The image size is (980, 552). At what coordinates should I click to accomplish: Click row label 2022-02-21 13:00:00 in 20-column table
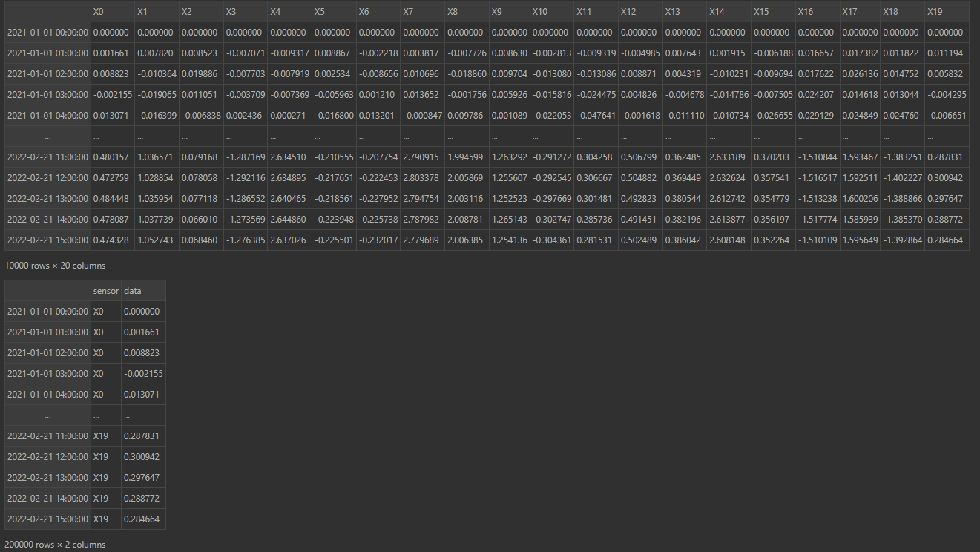[47, 199]
